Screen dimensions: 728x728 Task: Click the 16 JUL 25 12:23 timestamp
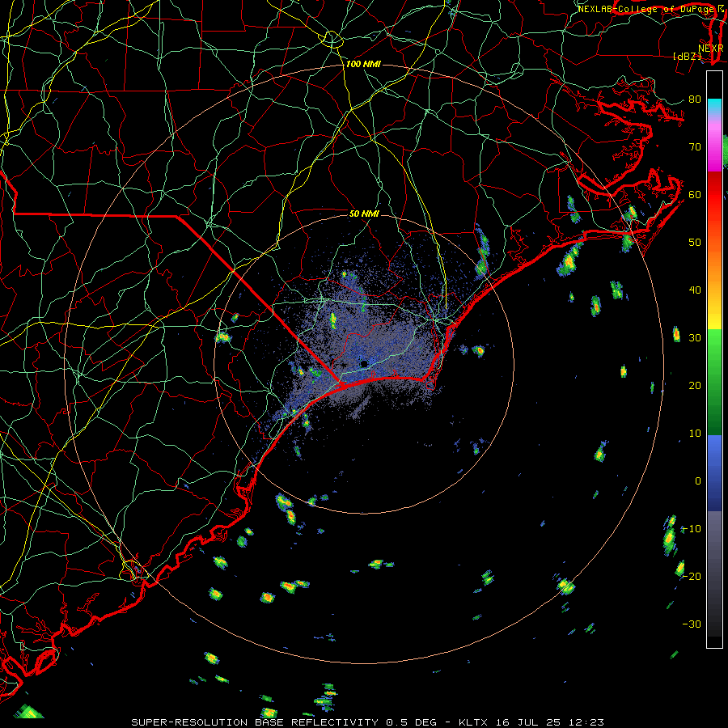pos(549,722)
